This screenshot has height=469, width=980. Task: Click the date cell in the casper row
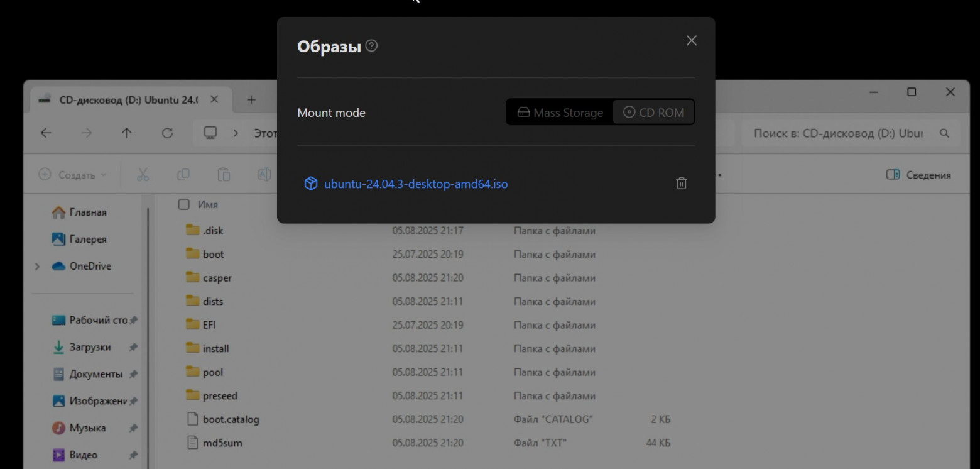pyautogui.click(x=428, y=278)
